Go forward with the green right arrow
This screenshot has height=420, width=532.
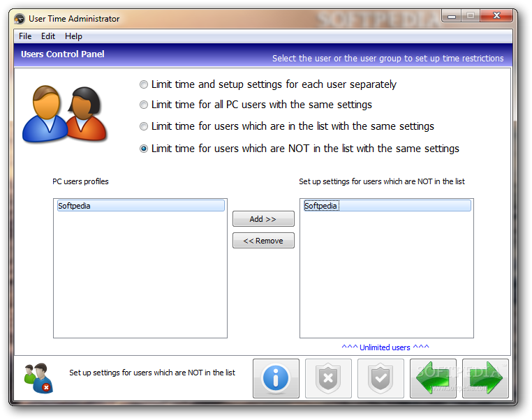(485, 378)
